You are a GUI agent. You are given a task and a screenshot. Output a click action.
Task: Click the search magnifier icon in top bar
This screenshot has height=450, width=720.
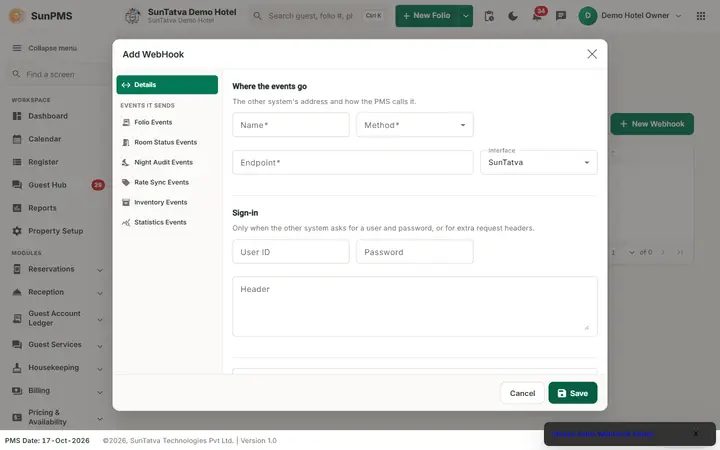(258, 16)
